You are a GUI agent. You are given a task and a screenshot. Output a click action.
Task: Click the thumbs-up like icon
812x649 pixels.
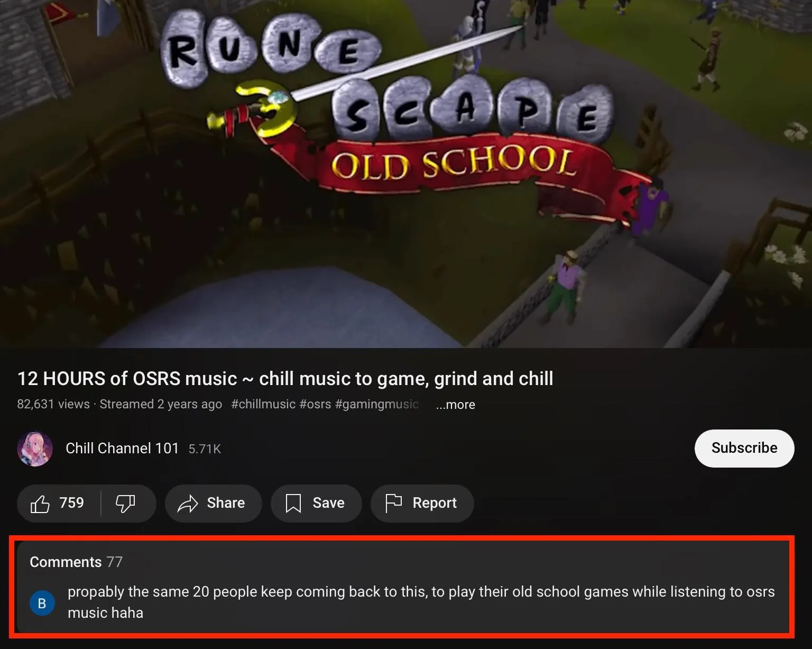[x=40, y=504]
